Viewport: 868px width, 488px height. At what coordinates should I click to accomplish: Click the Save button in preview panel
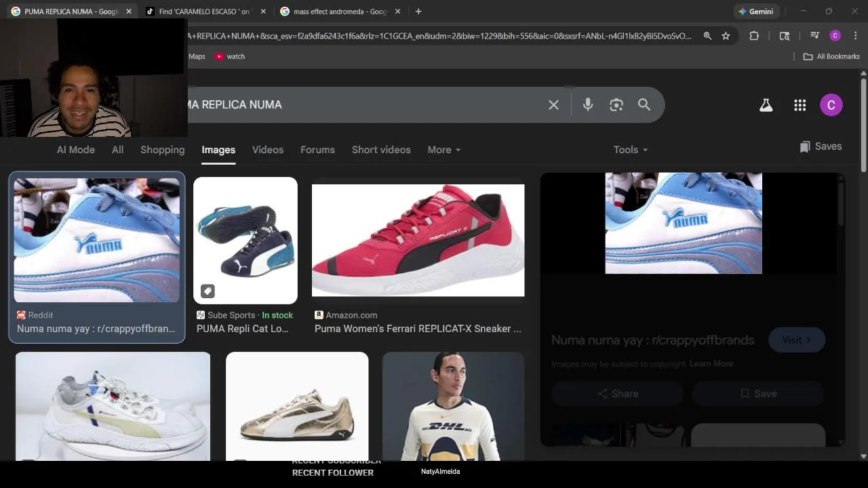click(758, 394)
